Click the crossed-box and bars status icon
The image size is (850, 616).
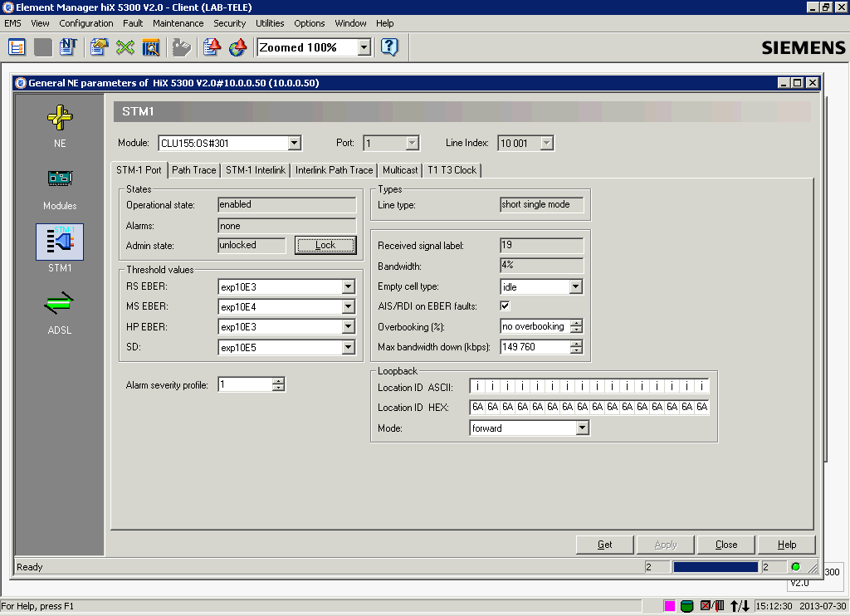click(x=712, y=606)
